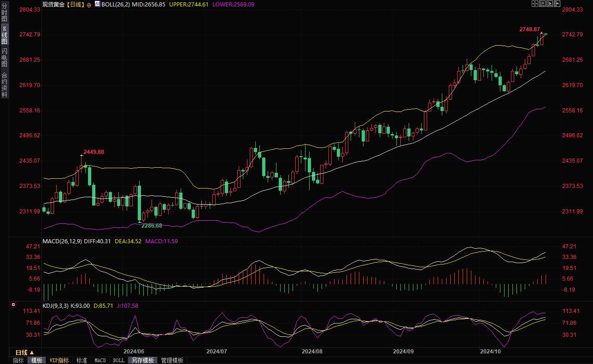
Task: Open the VIP指标 tab
Action: [x=59, y=360]
